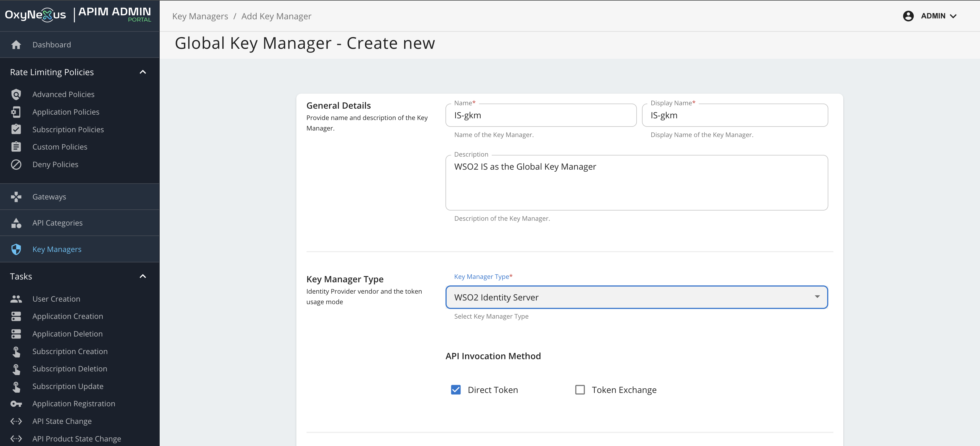Viewport: 980px width, 446px height.
Task: Click the ADMIN username label
Action: pos(933,16)
